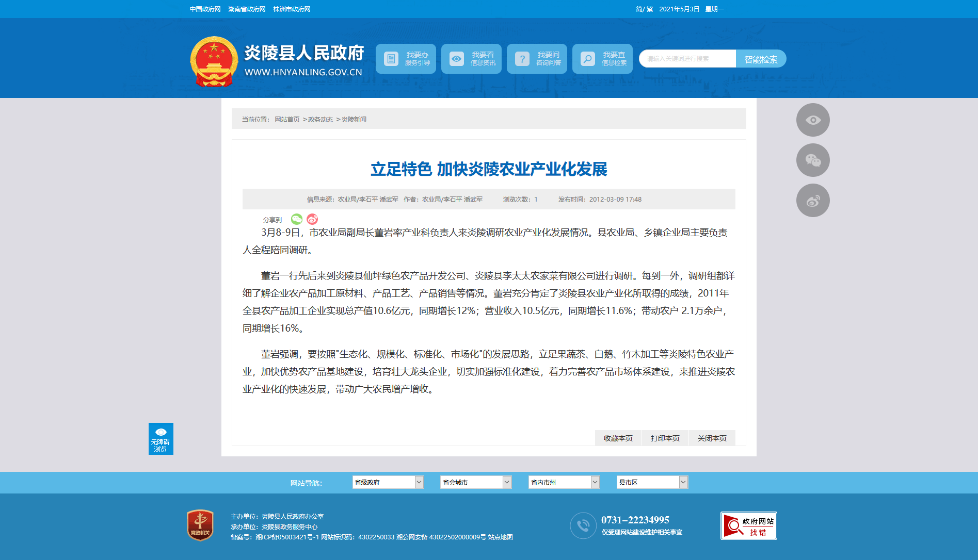Click the 政府网站找错 error report icon
This screenshot has width=978, height=560.
point(748,526)
